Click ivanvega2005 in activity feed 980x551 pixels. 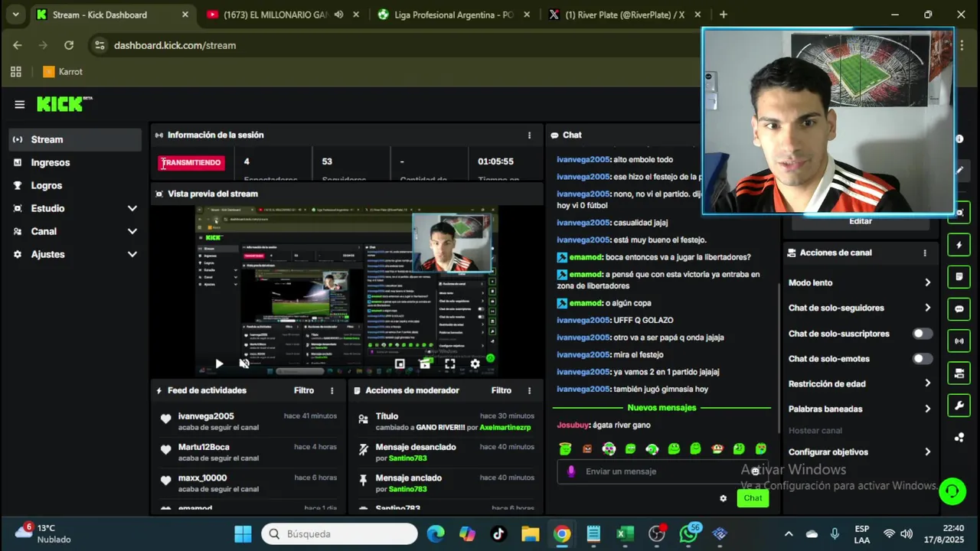pyautogui.click(x=206, y=416)
